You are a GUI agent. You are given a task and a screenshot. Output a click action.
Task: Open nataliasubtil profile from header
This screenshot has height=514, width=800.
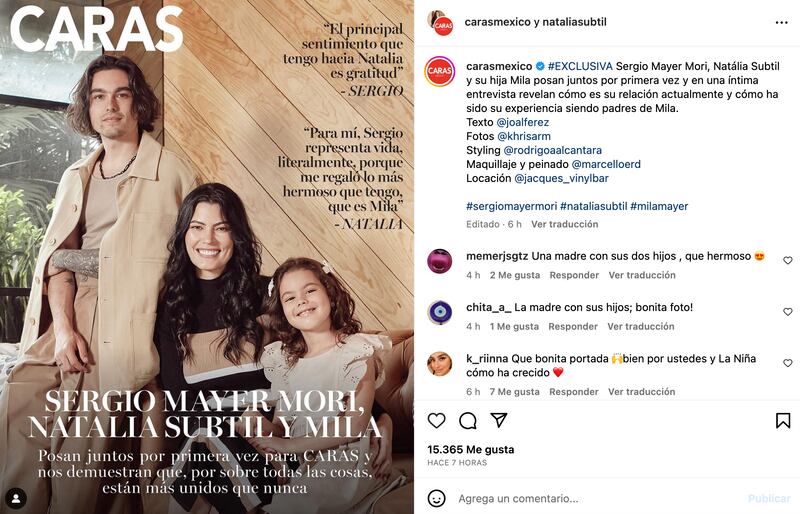573,22
